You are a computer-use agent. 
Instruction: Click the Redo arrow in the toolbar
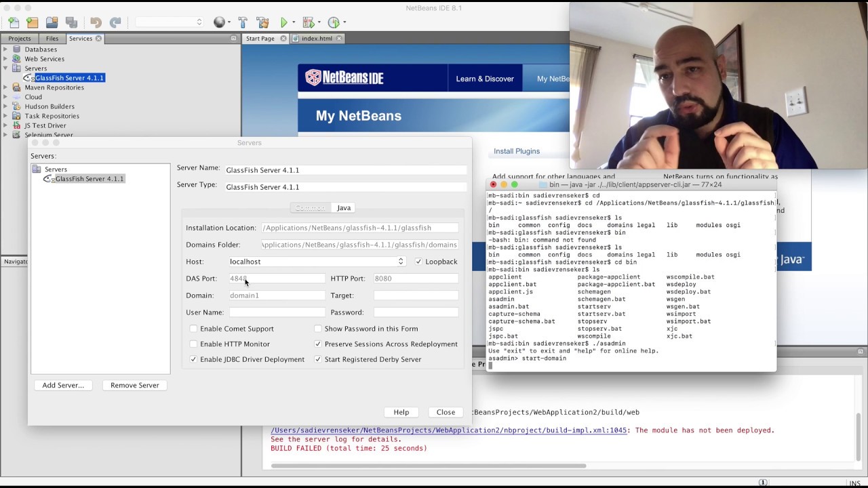115,22
